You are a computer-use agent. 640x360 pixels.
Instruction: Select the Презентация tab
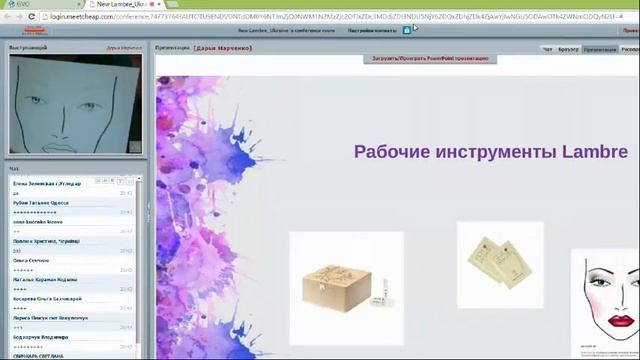(x=600, y=49)
